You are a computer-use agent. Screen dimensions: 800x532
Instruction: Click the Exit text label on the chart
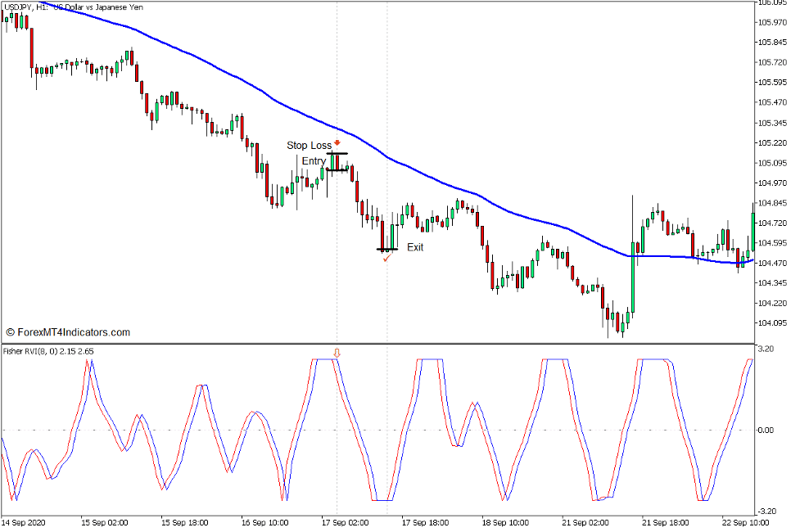[x=415, y=247]
